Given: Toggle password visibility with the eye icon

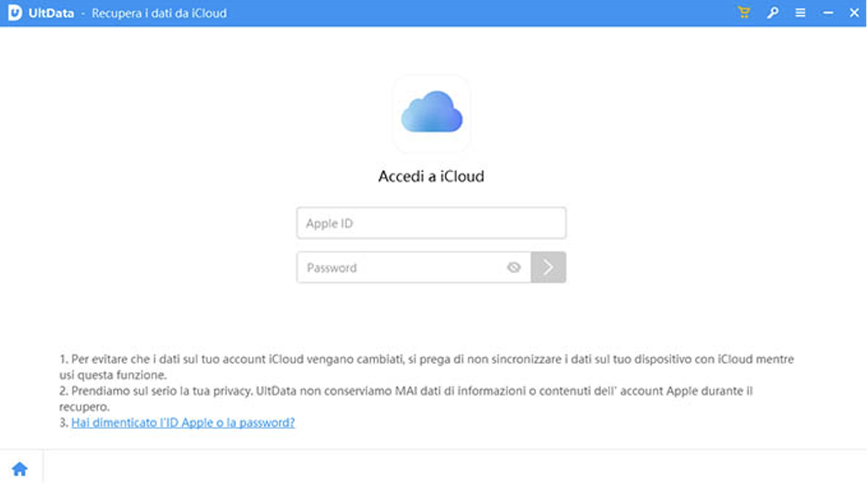Looking at the screenshot, I should tap(514, 268).
